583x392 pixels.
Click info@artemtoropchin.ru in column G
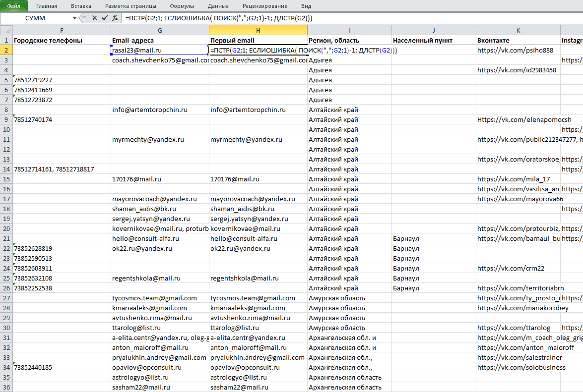click(x=160, y=110)
